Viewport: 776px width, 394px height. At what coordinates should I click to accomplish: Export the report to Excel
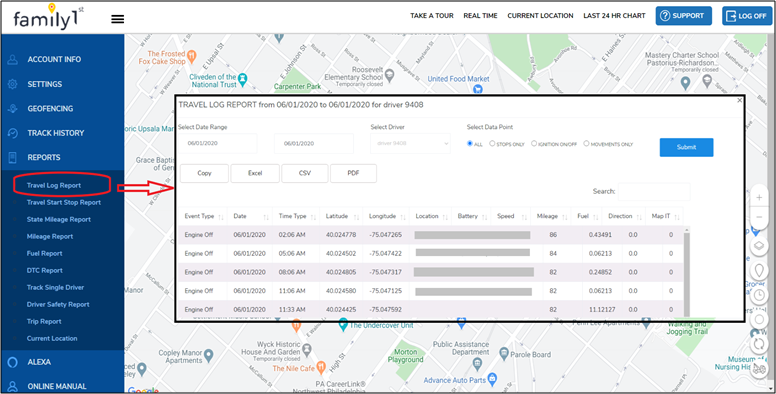pos(255,173)
